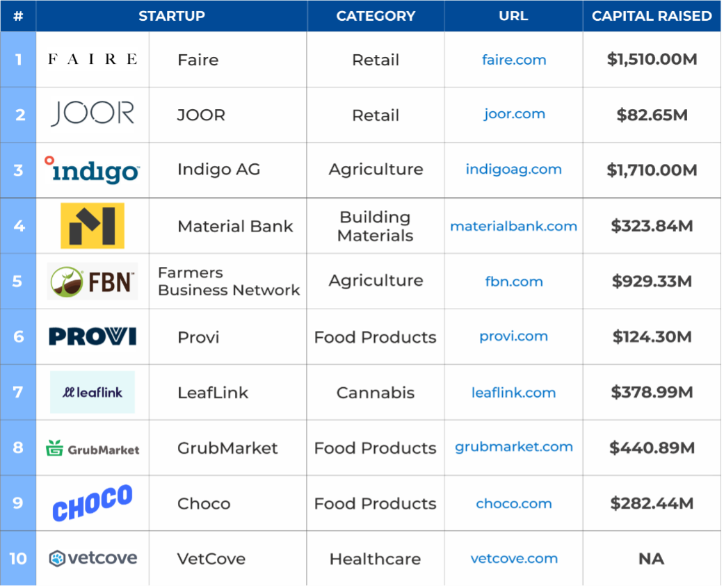Open the faire.com link

click(514, 60)
